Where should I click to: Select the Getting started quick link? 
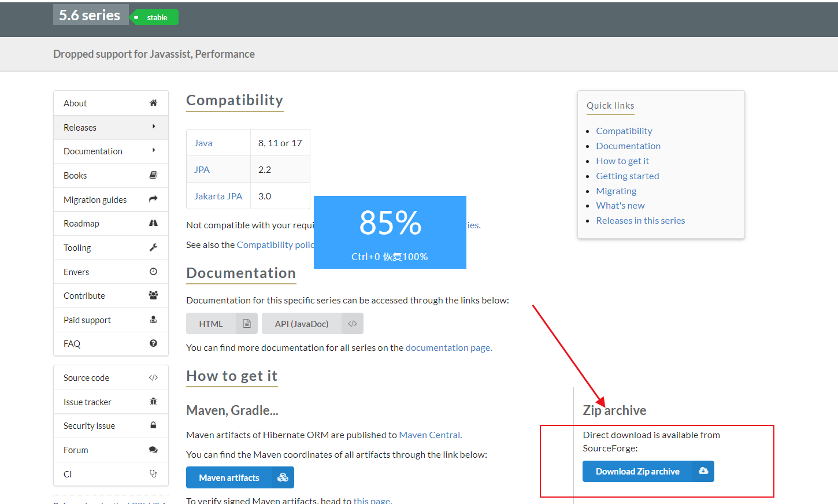628,176
